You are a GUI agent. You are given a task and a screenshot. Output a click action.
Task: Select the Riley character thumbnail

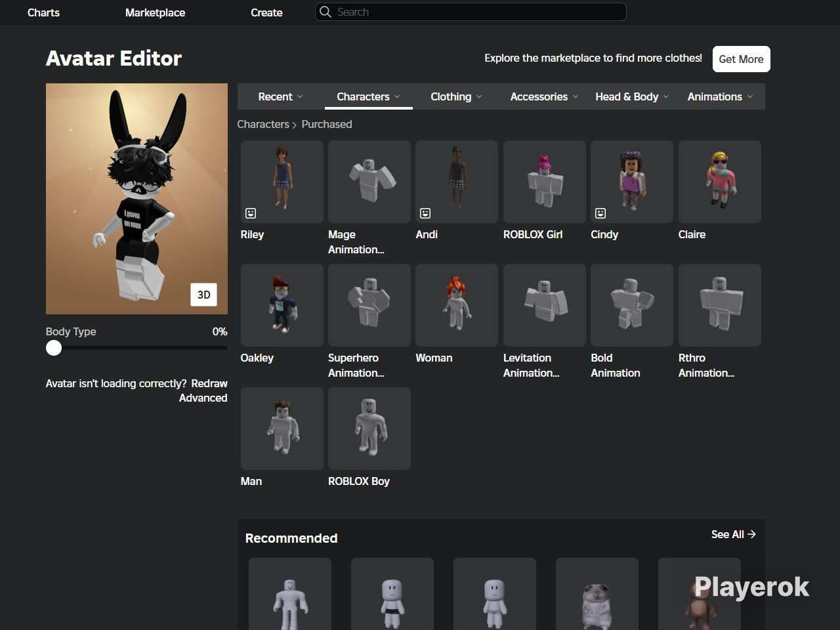point(282,182)
